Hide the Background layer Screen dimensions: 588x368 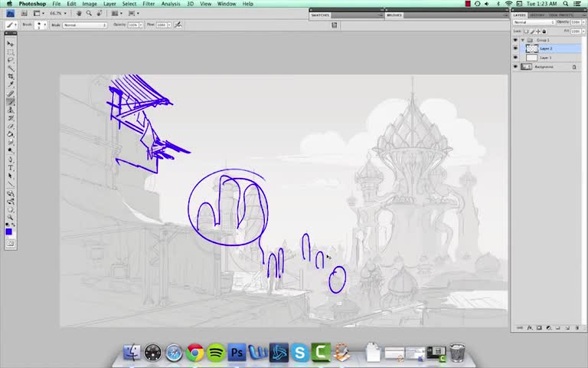coord(515,67)
